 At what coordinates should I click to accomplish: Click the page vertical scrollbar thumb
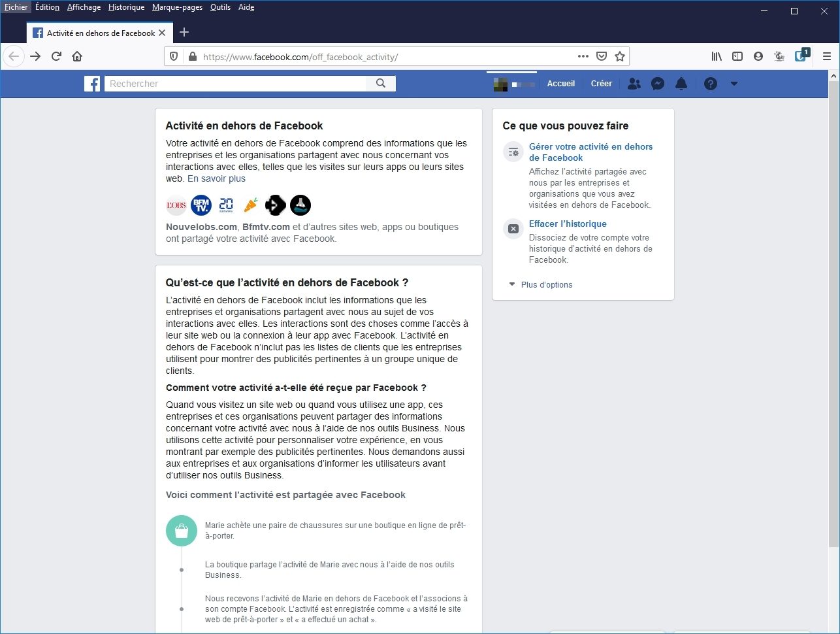833,314
